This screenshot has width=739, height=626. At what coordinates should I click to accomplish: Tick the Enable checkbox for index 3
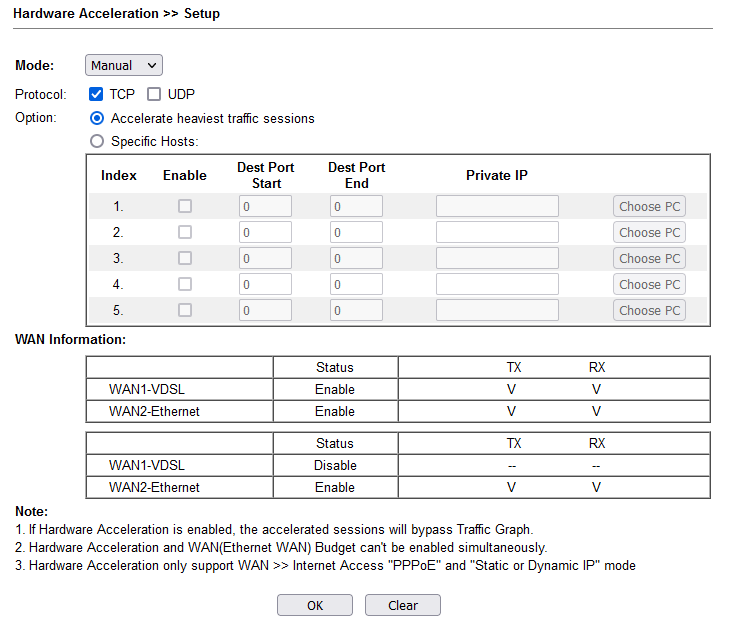tap(185, 258)
